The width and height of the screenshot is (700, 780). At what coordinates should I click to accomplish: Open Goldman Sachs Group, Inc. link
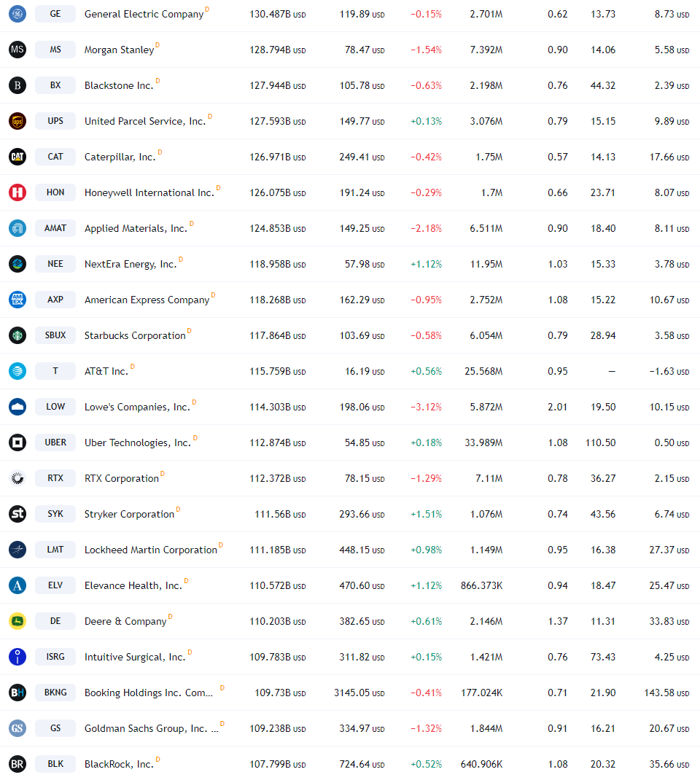tap(151, 729)
